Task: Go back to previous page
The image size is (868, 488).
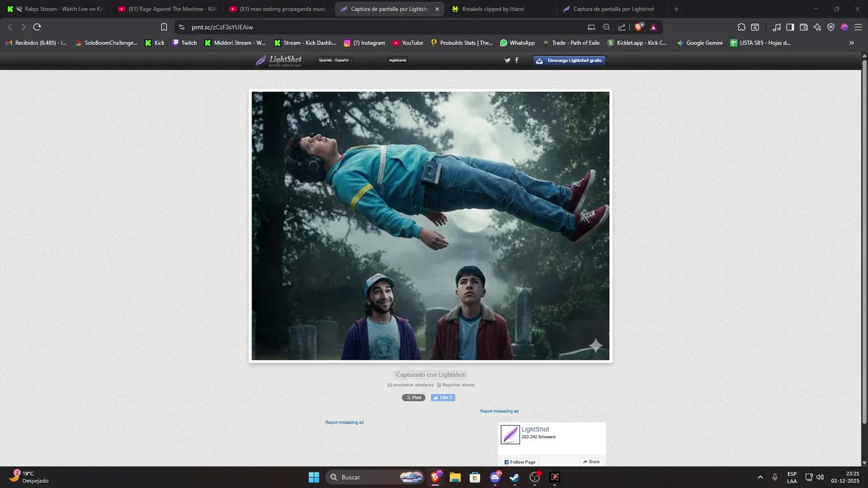Action: click(x=9, y=27)
